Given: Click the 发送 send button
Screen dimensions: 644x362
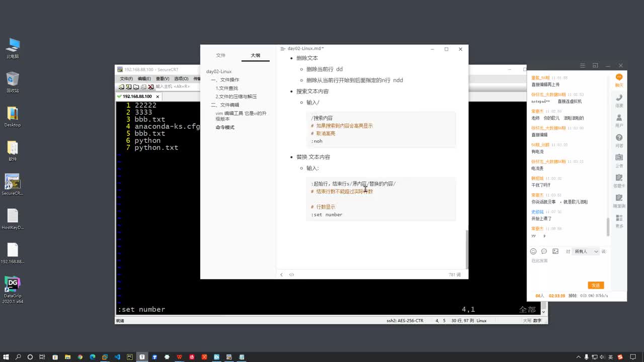Looking at the screenshot, I should coord(596,285).
